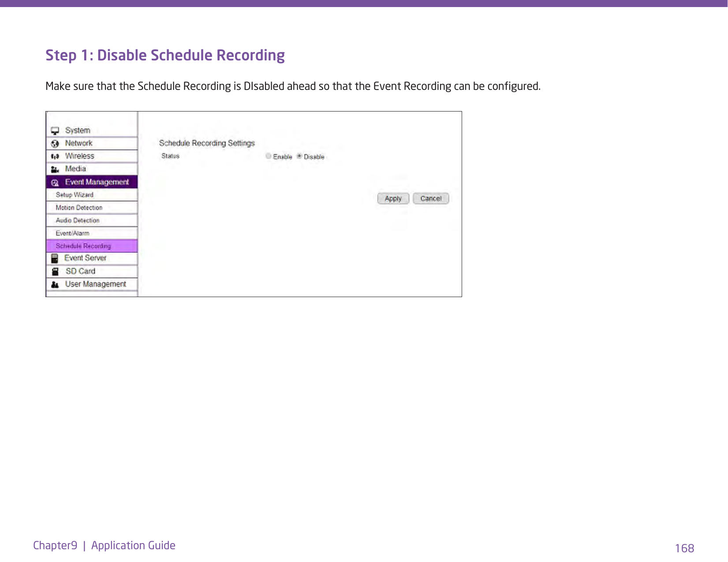Click the Apply button
The image size is (728, 562).
(393, 198)
